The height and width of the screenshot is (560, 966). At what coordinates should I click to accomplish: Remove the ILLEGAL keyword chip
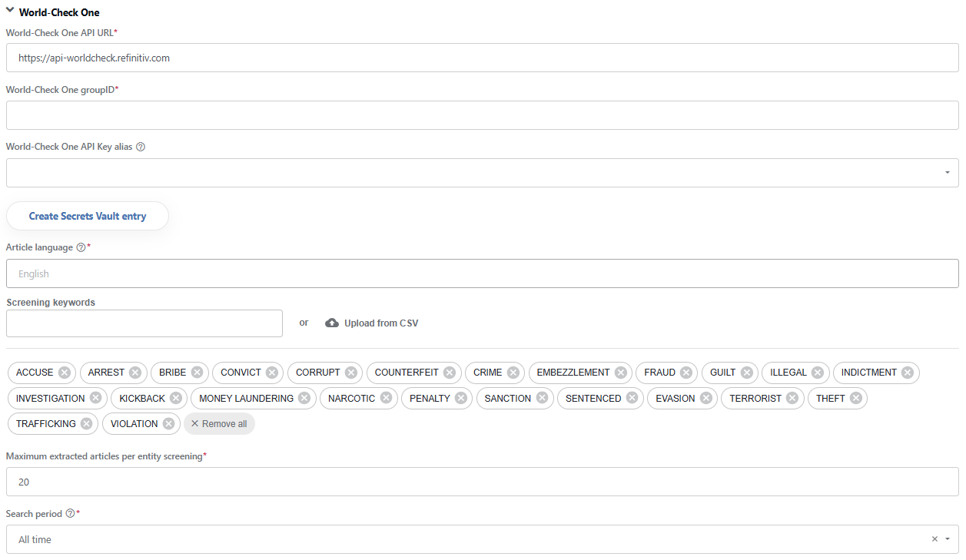pyautogui.click(x=818, y=373)
